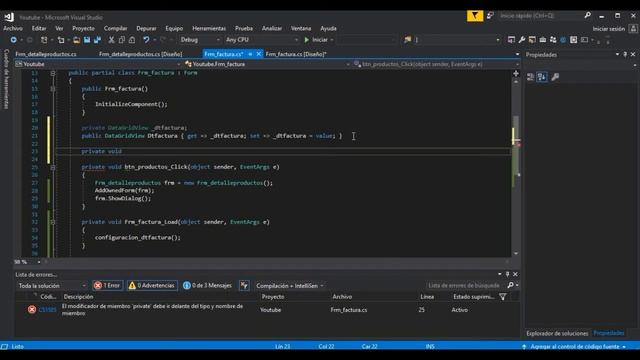Click the split editor plus icon above the scrollbar
The height and width of the screenshot is (360, 640).
click(516, 73)
